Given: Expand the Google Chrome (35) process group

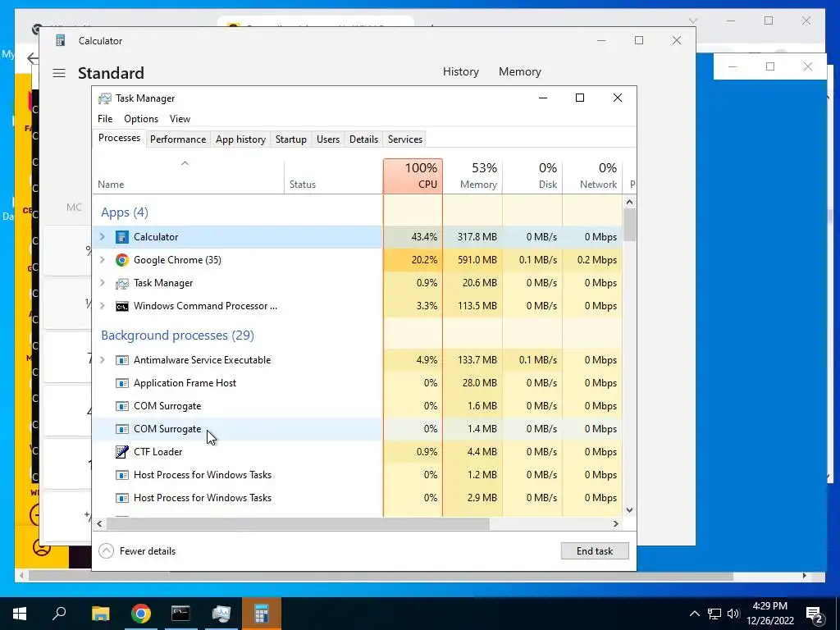Looking at the screenshot, I should 103,260.
